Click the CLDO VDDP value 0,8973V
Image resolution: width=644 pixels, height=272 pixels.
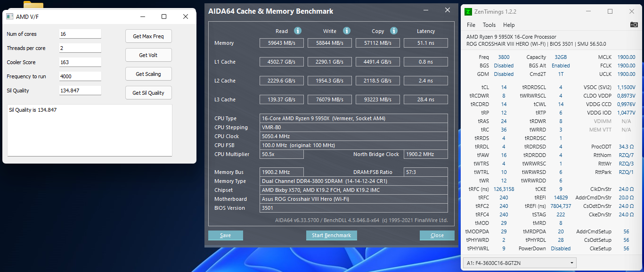626,96
